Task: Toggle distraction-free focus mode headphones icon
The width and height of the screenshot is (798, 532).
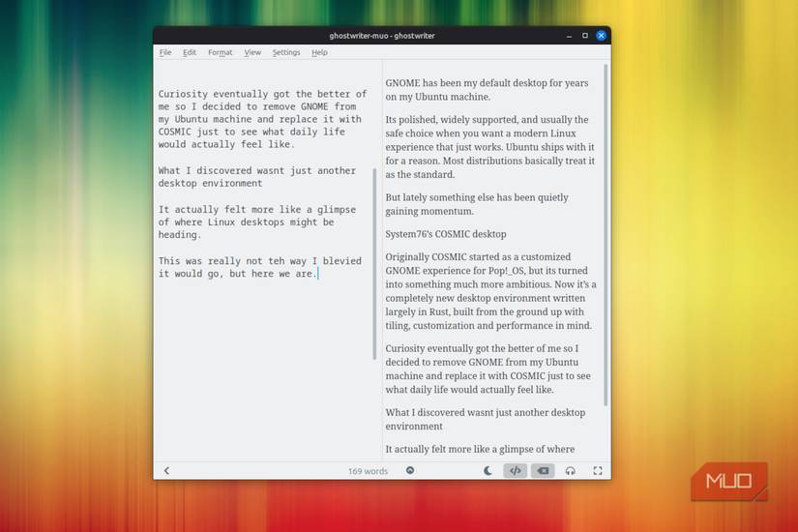Action: pos(570,471)
